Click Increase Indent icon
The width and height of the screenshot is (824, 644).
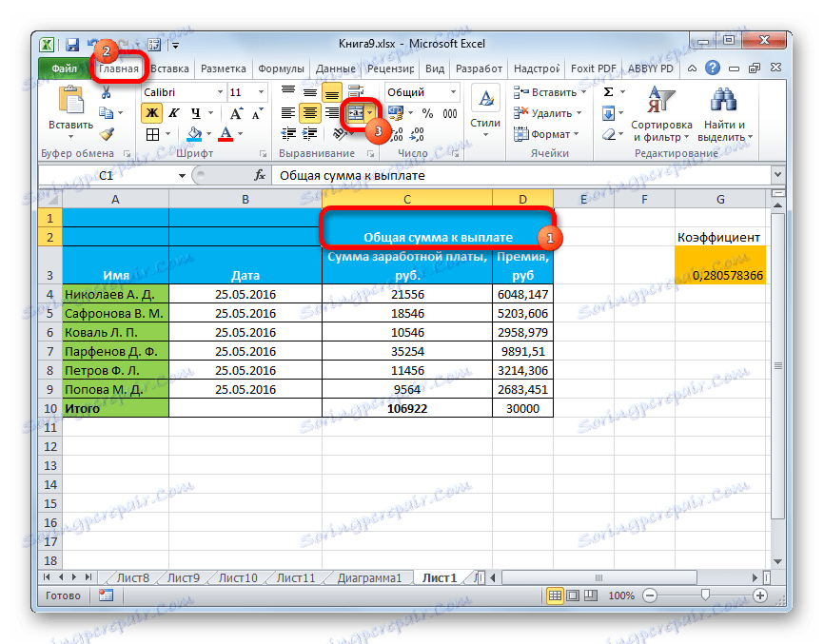coord(309,134)
